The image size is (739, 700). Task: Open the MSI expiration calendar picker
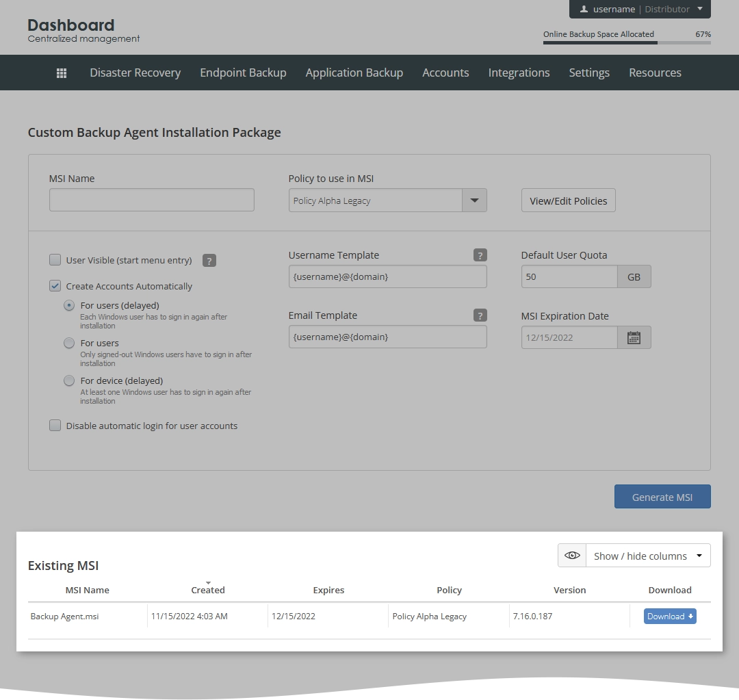point(634,337)
